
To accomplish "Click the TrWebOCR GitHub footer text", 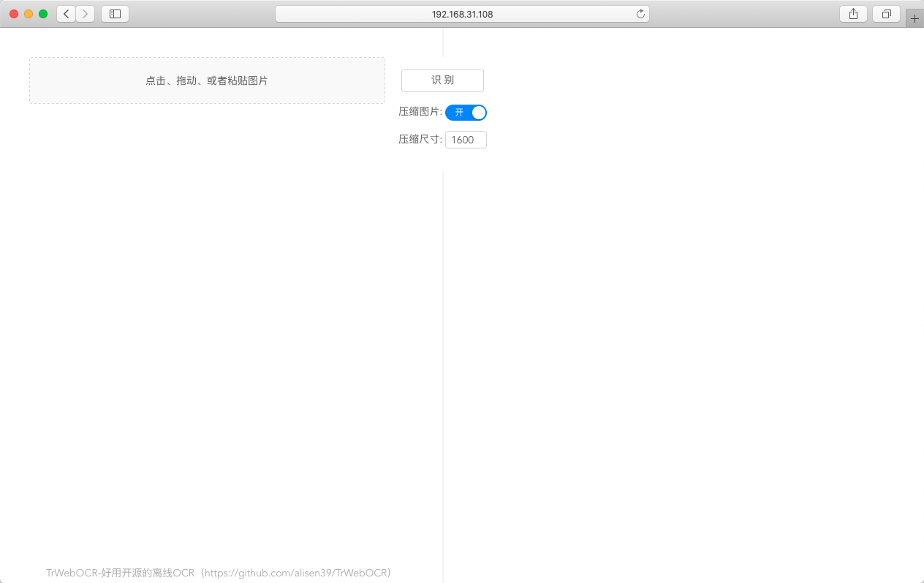I will tap(219, 573).
